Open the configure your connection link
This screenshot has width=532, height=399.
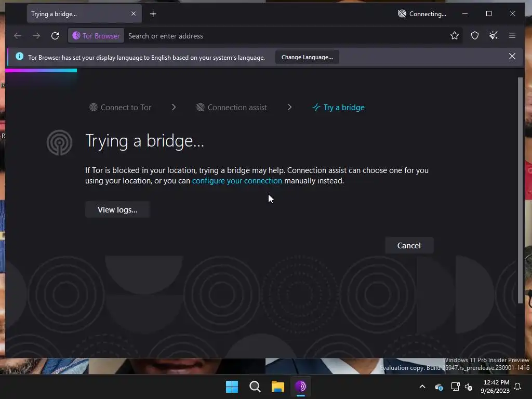pyautogui.click(x=237, y=181)
